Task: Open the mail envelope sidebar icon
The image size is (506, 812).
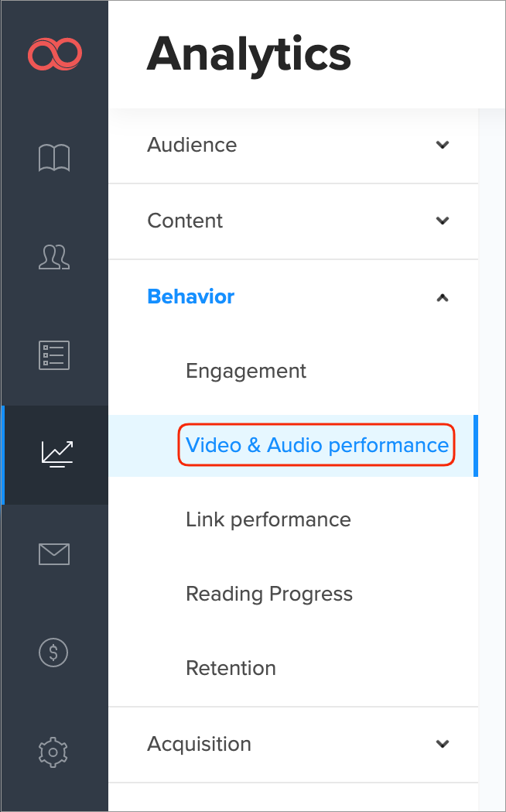Action: pos(54,553)
